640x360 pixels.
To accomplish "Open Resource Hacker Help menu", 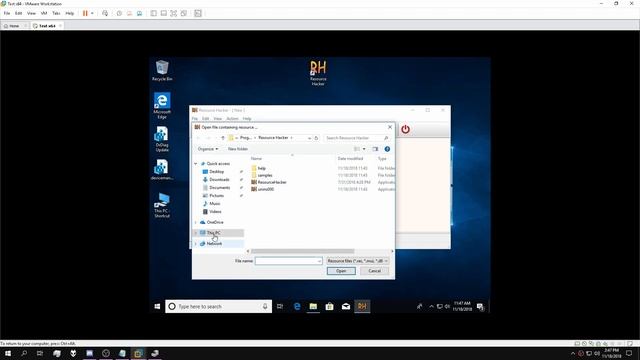I will coord(247,119).
